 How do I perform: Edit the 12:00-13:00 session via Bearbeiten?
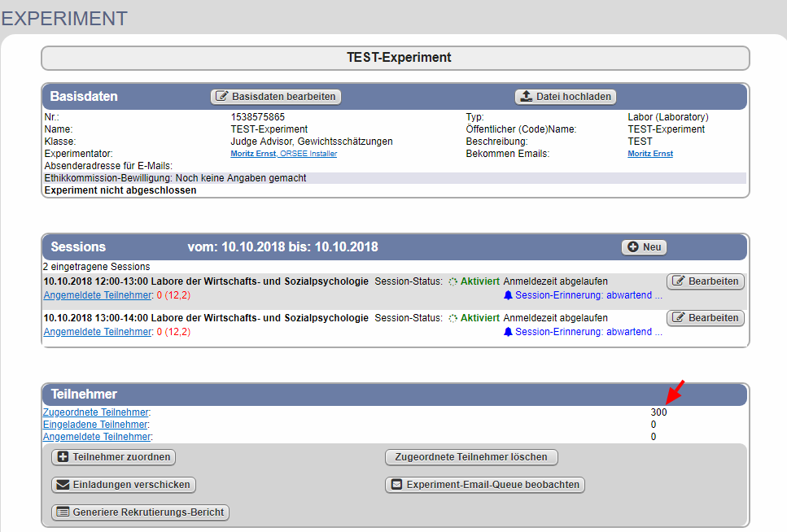tap(705, 281)
